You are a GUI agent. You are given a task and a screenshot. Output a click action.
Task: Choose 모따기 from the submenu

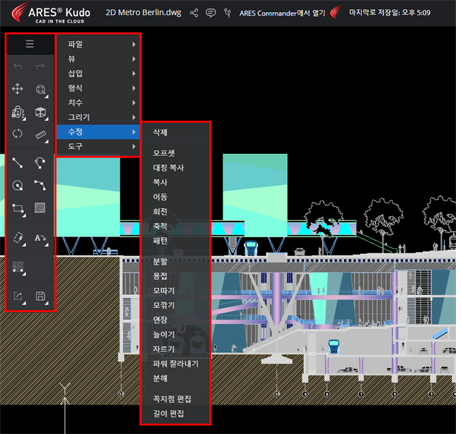176,291
